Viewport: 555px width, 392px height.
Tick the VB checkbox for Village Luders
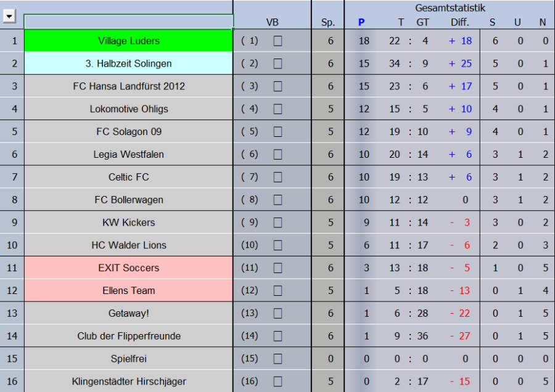point(277,41)
